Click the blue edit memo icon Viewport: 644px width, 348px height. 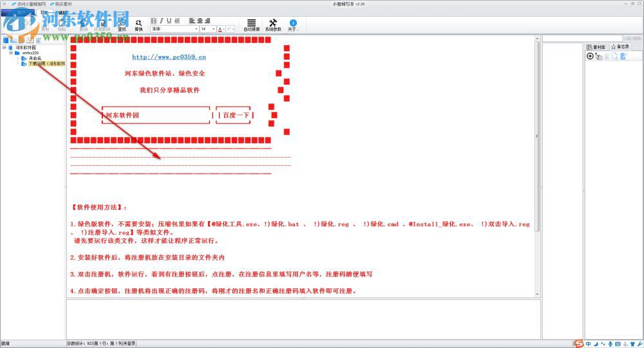pos(623,56)
